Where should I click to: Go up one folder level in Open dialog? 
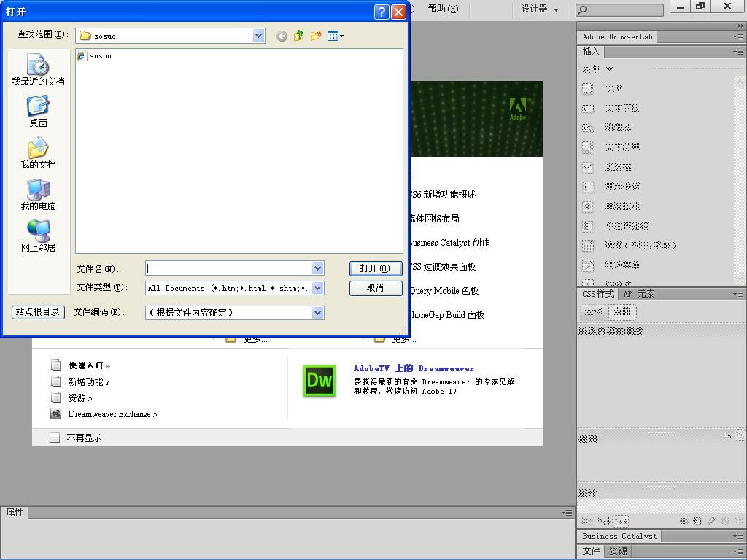point(298,36)
